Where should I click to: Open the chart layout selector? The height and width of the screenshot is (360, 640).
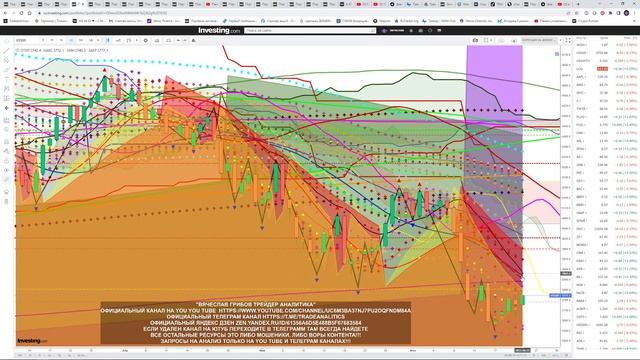pyautogui.click(x=486, y=40)
